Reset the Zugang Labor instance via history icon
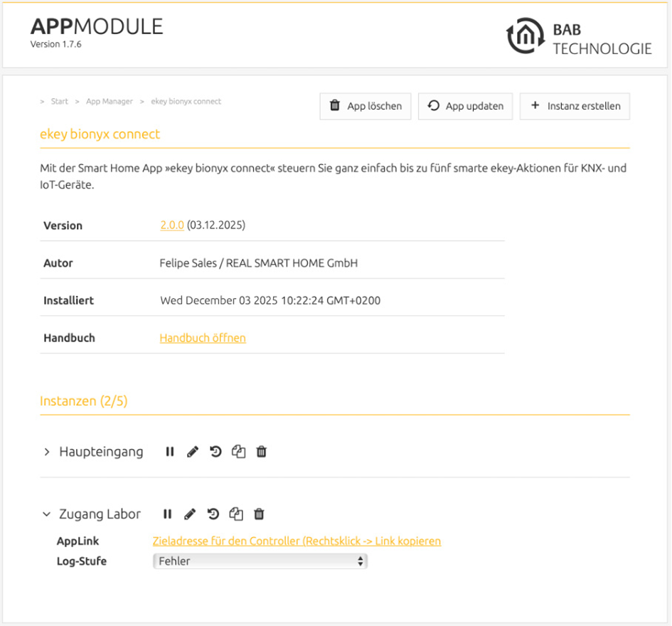The image size is (672, 626). (213, 514)
